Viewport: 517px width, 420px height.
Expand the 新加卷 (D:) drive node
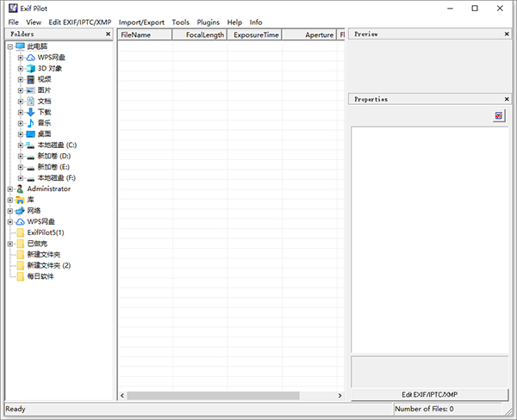coord(20,156)
